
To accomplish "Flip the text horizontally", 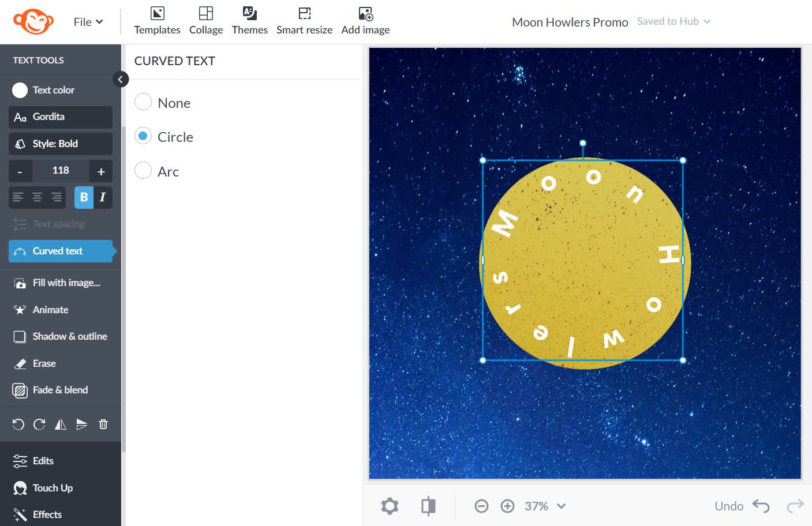I will click(x=61, y=424).
